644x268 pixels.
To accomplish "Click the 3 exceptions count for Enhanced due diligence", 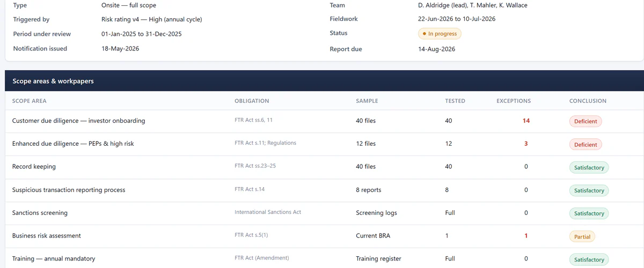I will coord(526,144).
